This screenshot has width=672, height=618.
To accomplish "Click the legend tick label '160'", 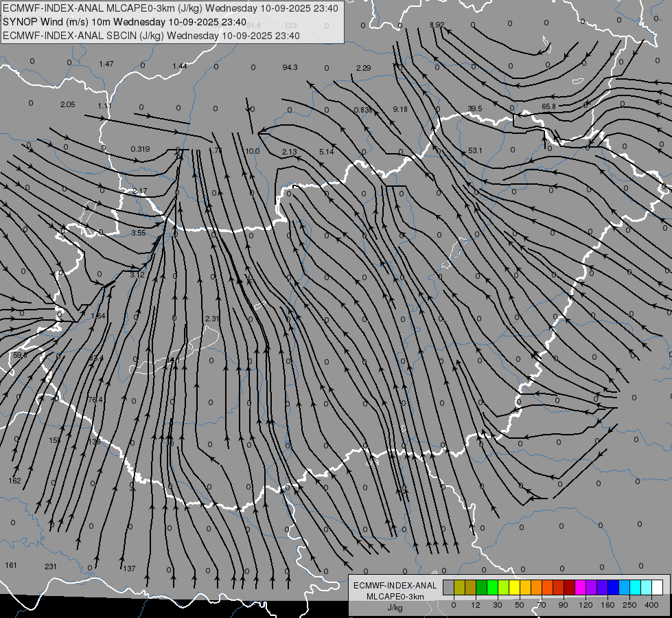I will point(607,605).
